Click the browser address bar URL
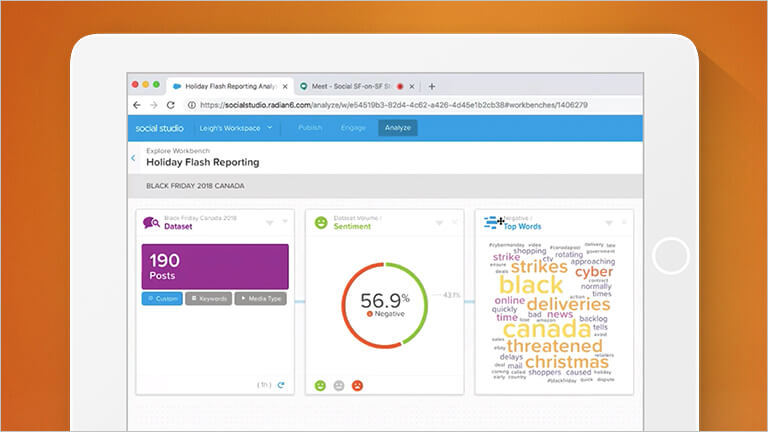 point(394,105)
